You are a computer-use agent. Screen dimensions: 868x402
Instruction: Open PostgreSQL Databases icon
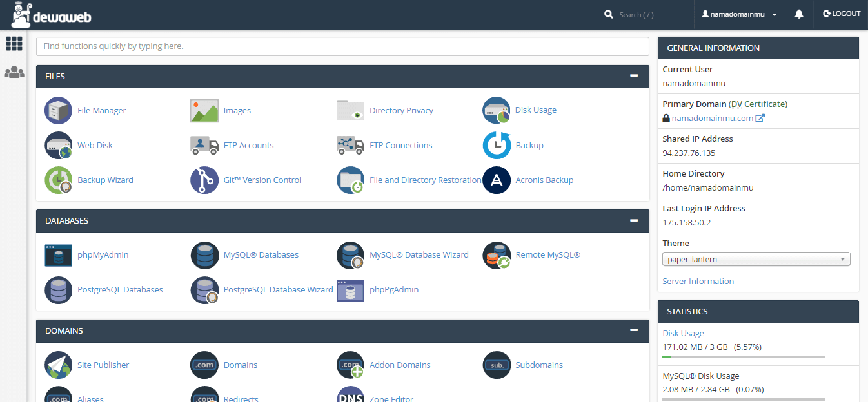58,289
